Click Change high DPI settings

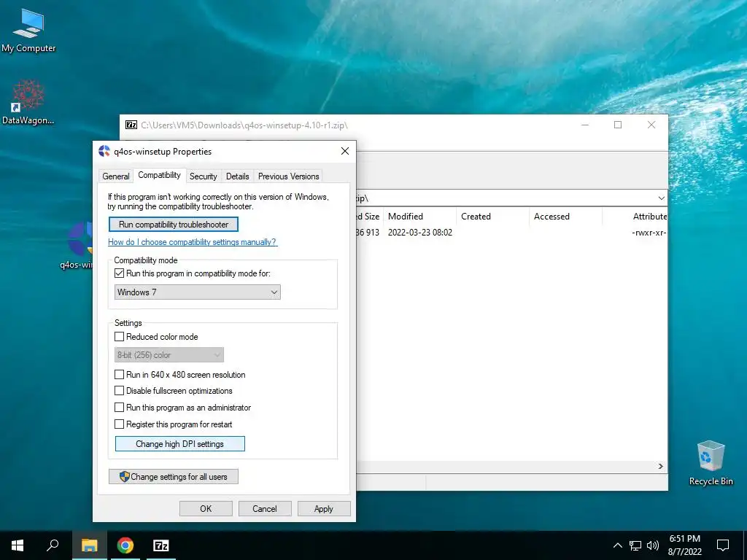[x=180, y=444]
